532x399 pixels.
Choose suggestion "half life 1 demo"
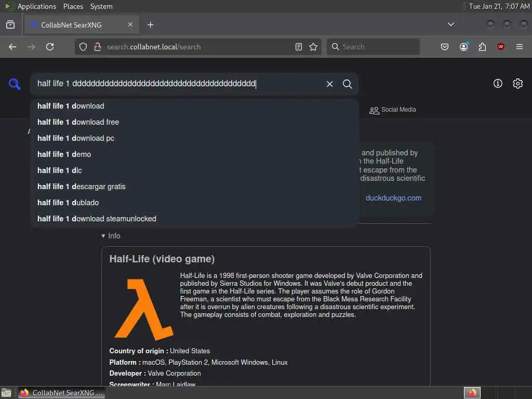click(194, 154)
